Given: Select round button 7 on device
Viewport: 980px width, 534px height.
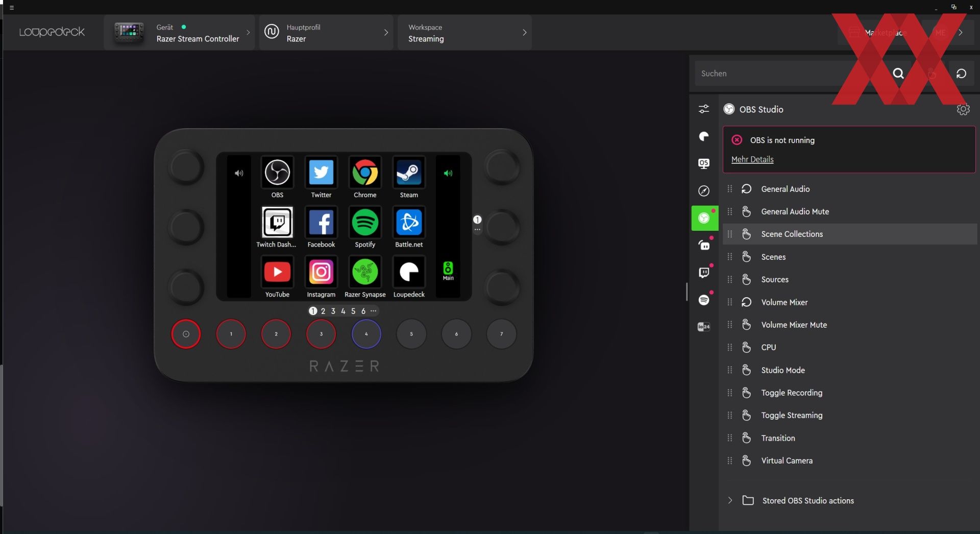Looking at the screenshot, I should click(502, 334).
